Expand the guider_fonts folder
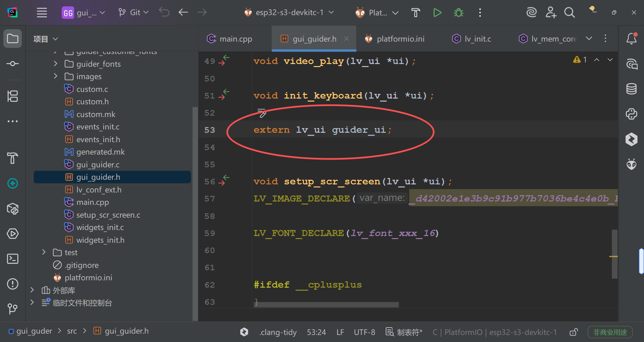644x342 pixels. [56, 64]
